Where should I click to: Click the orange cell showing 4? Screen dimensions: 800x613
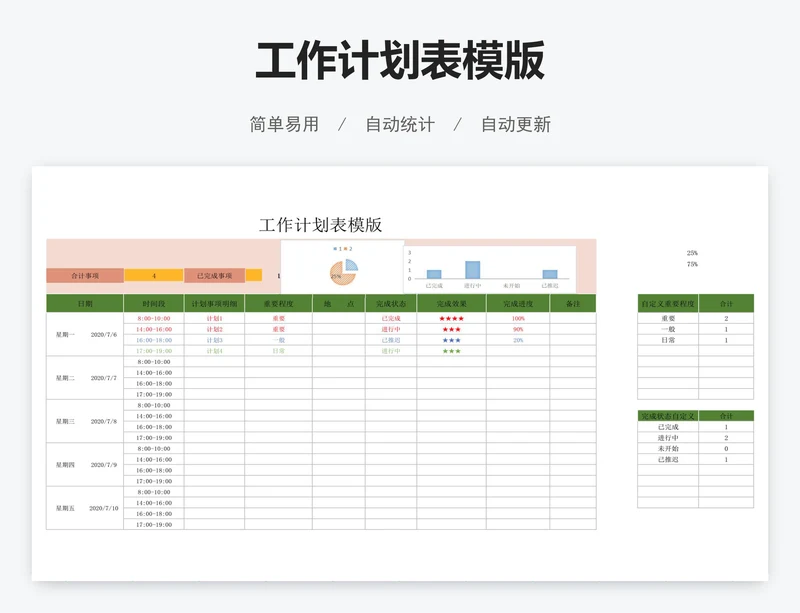154,276
